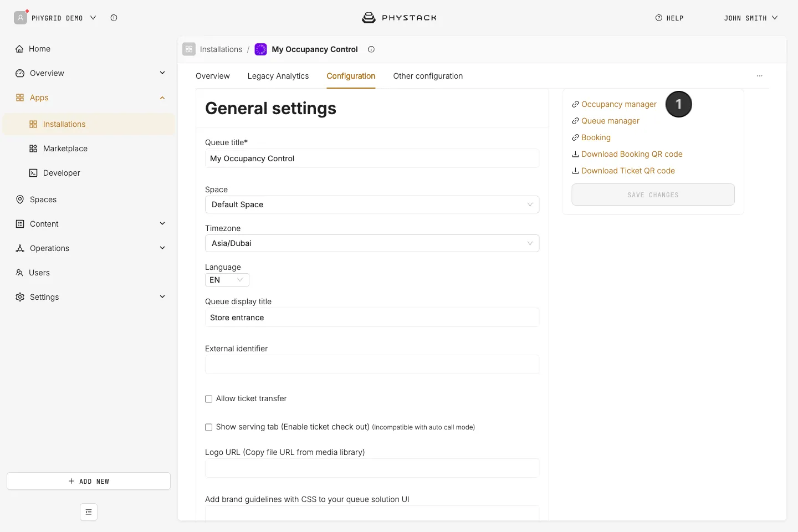Check Show serving tab checkbox

(209, 427)
